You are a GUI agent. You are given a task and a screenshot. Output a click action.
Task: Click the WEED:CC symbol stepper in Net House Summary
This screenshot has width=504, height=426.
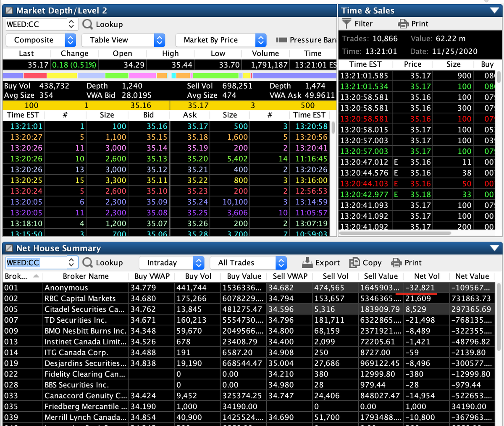click(71, 263)
